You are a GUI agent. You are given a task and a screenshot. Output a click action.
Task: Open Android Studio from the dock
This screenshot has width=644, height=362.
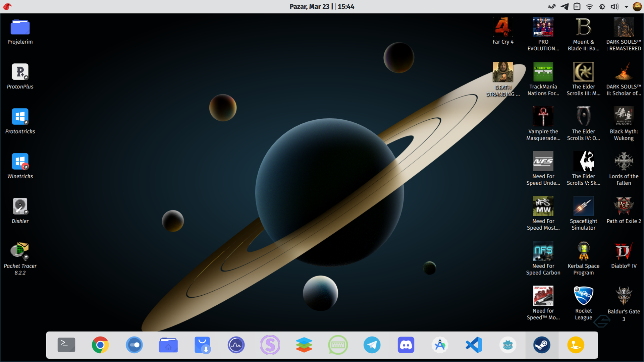tap(440, 345)
